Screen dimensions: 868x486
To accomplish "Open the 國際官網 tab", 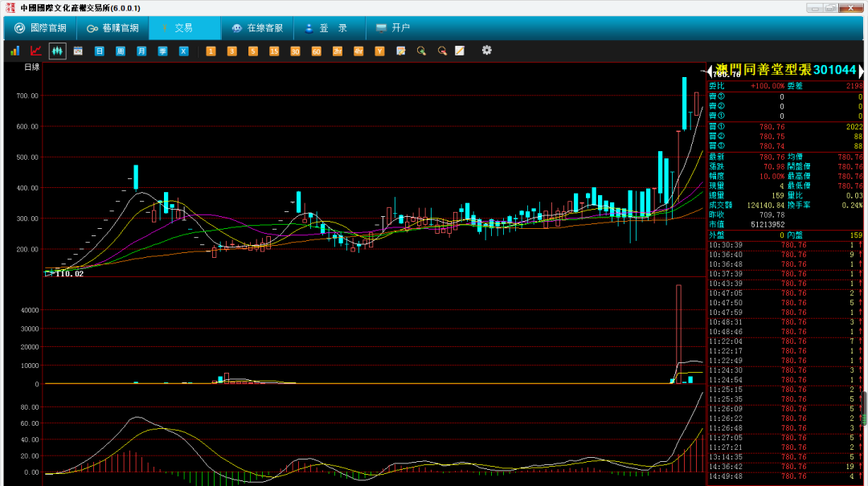I will click(40, 27).
